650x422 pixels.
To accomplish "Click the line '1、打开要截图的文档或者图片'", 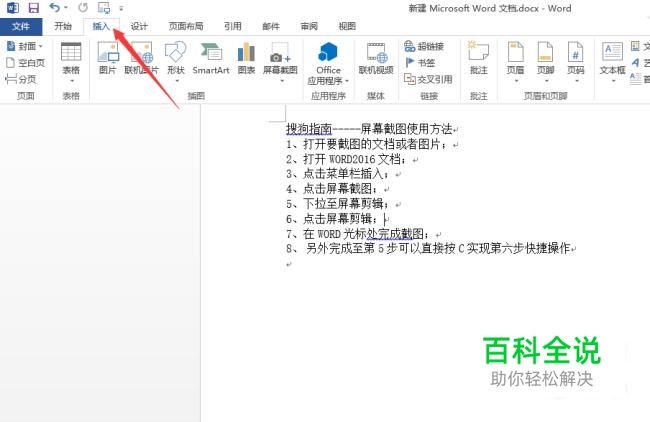I will (366, 144).
